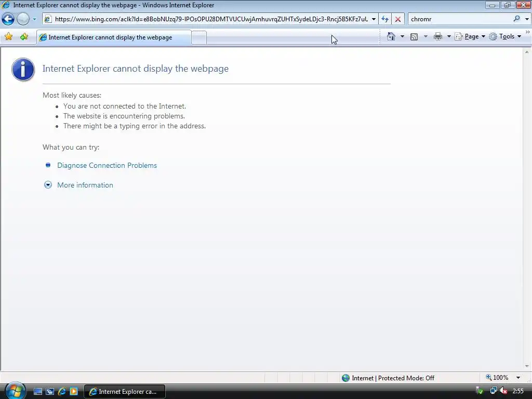Click the 100% zoom level button
This screenshot has width=532, height=399.
pyautogui.click(x=497, y=378)
